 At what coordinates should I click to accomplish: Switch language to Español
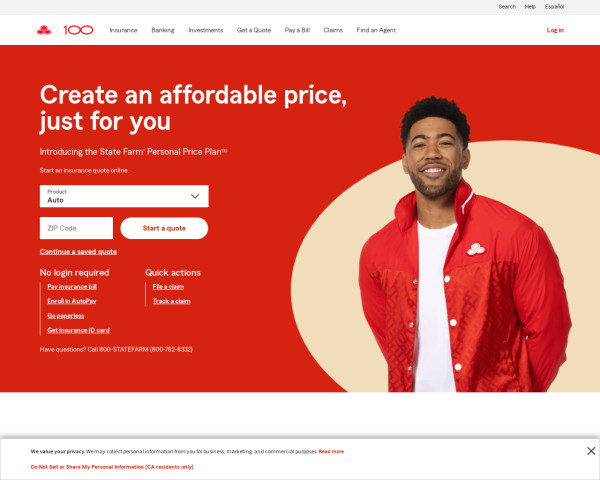point(554,7)
